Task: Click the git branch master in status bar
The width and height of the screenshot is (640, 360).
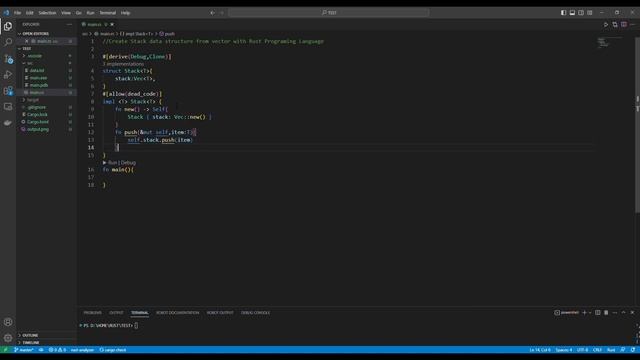Action: [24, 350]
